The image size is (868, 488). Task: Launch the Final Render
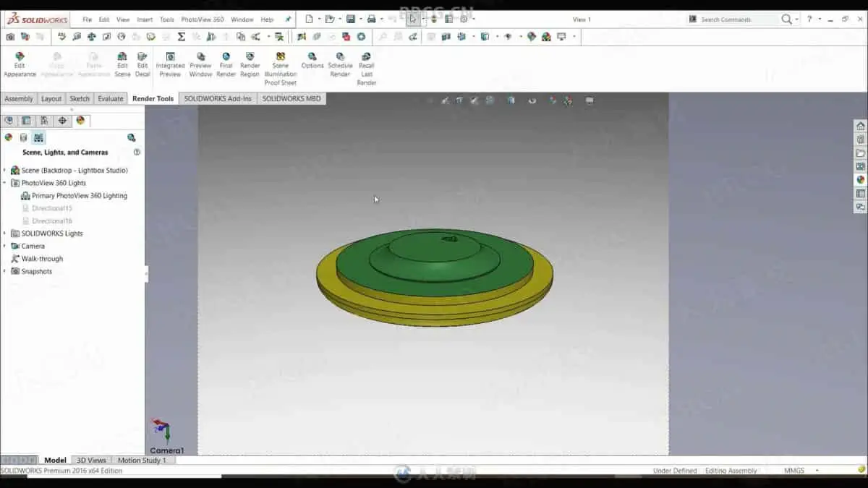click(x=226, y=64)
